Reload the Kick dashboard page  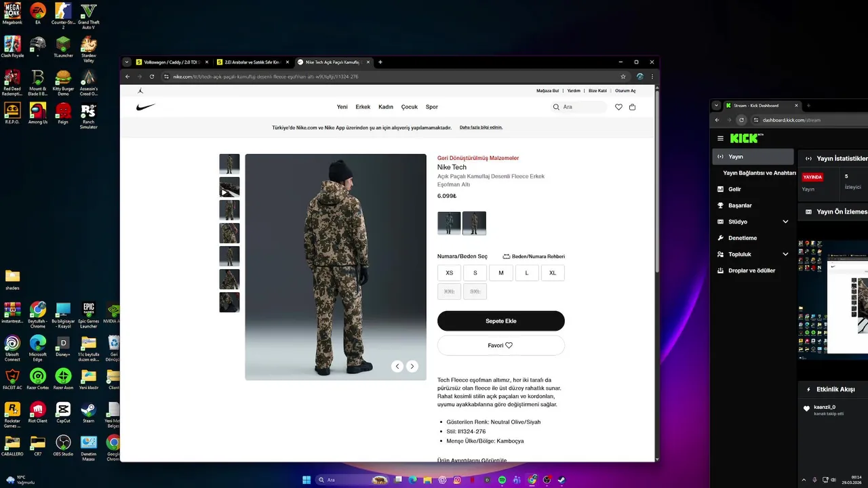click(741, 120)
